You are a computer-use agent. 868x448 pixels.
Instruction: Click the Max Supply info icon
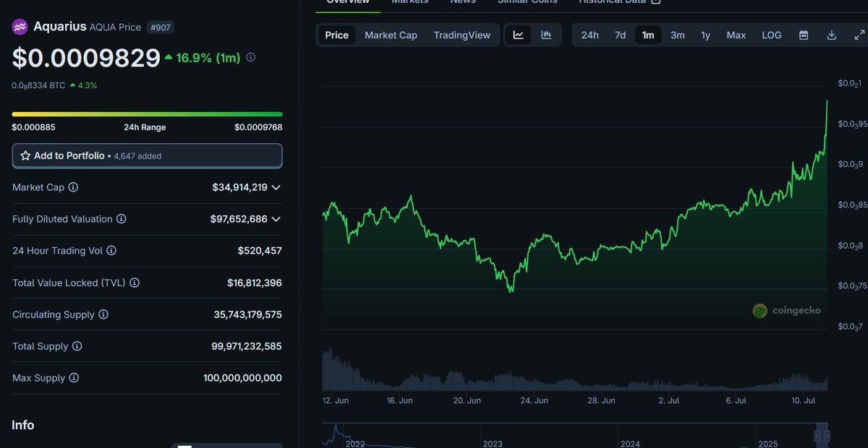coord(74,378)
